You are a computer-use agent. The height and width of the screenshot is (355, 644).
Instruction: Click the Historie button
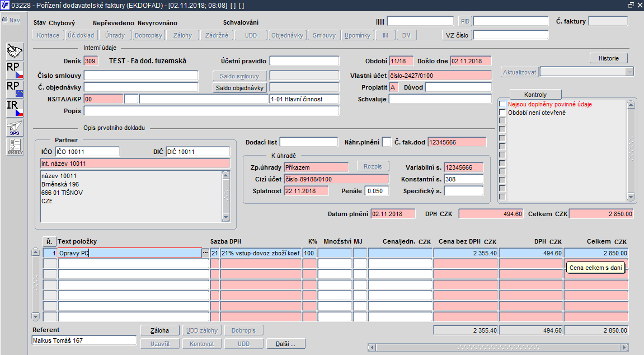[x=609, y=58]
